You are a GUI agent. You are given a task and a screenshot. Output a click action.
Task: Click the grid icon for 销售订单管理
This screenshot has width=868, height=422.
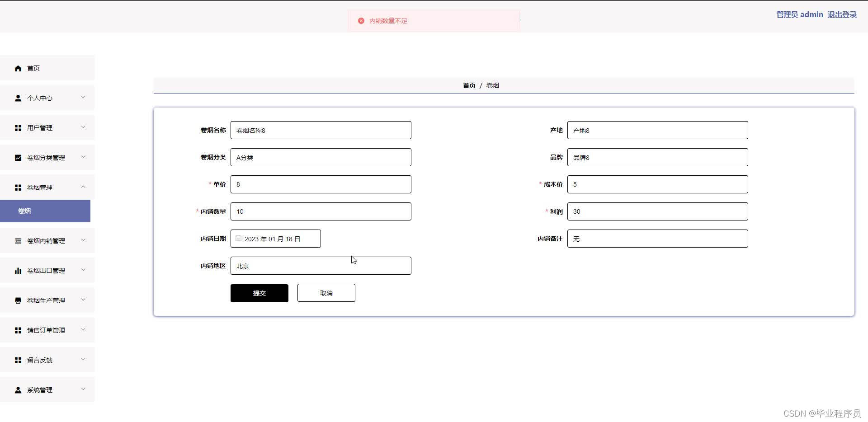[18, 330]
